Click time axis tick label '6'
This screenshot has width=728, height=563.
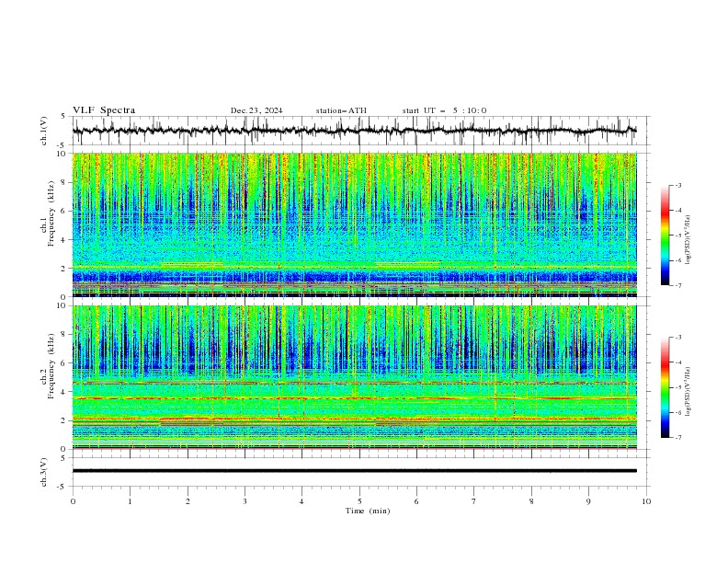click(x=416, y=501)
